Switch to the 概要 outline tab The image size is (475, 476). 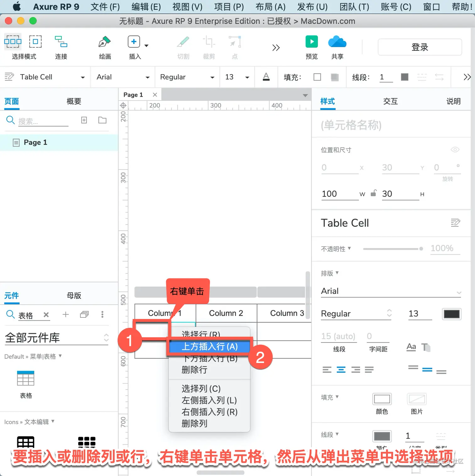click(74, 101)
